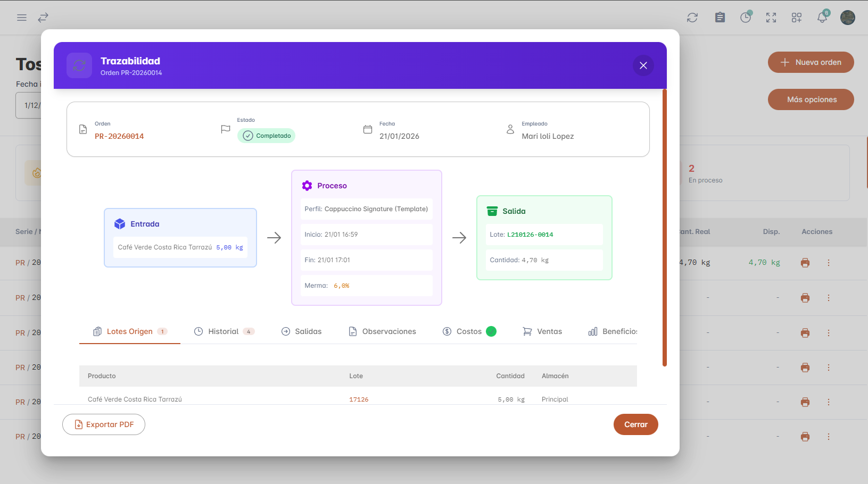Image resolution: width=868 pixels, height=484 pixels.
Task: Click the user avatar in the top corner
Action: (847, 18)
